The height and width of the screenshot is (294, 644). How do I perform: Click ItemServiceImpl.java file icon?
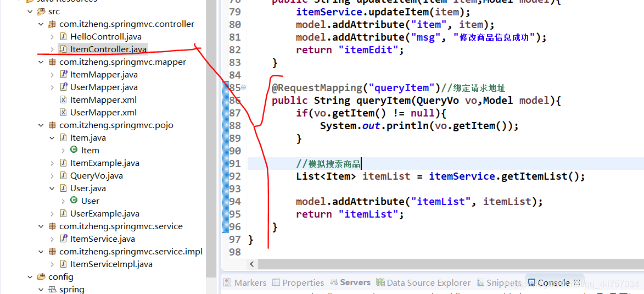click(x=63, y=264)
